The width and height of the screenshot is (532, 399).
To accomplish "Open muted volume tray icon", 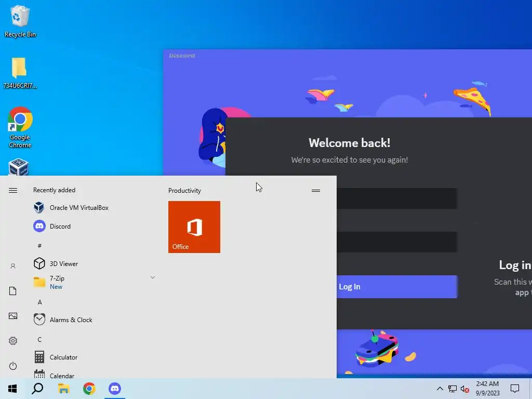I will click(465, 389).
